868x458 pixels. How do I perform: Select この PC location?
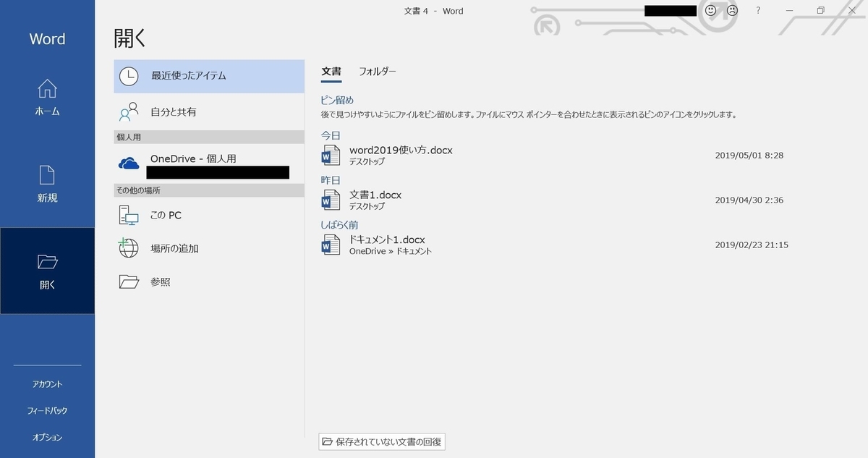click(209, 215)
